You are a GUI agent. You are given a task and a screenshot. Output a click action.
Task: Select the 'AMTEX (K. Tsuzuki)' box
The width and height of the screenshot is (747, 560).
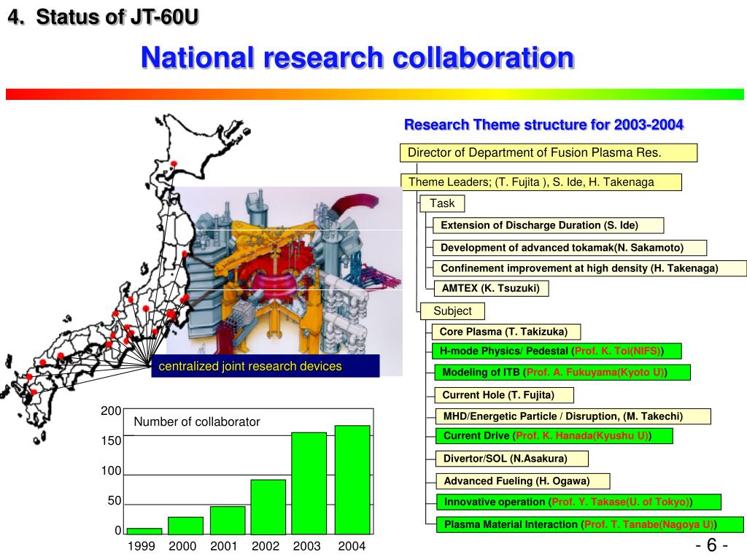point(491,288)
